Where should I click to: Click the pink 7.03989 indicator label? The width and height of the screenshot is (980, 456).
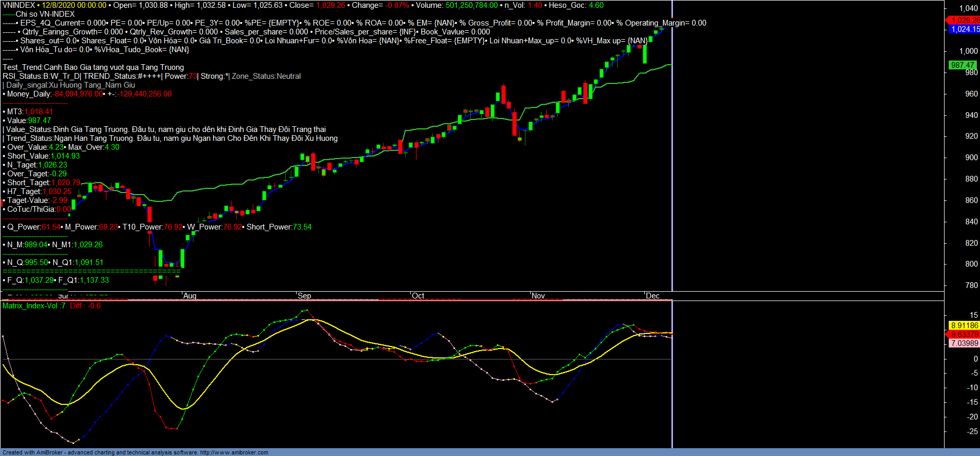coord(964,343)
